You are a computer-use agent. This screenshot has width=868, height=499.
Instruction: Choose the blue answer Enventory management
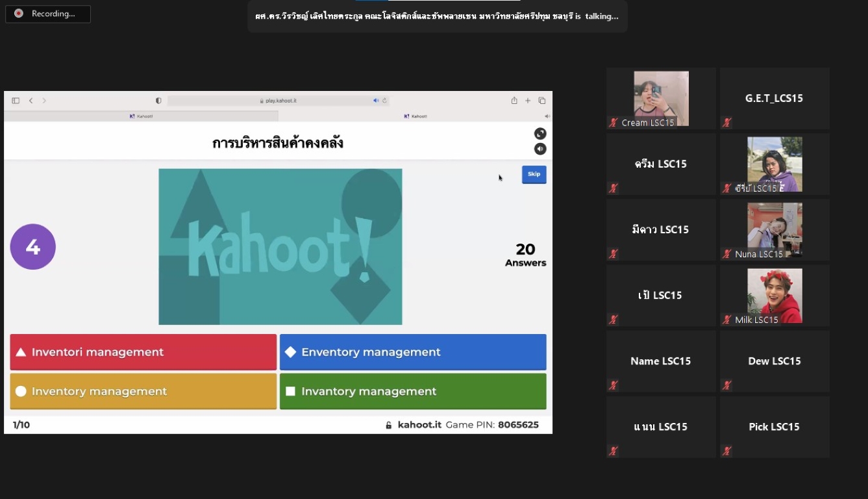[x=413, y=352]
